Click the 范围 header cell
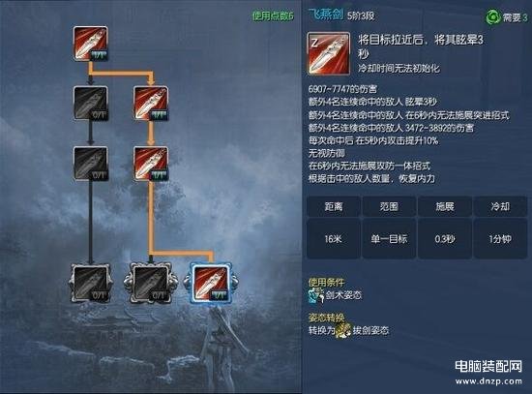Image resolution: width=532 pixels, height=394 pixels. pyautogui.click(x=389, y=206)
